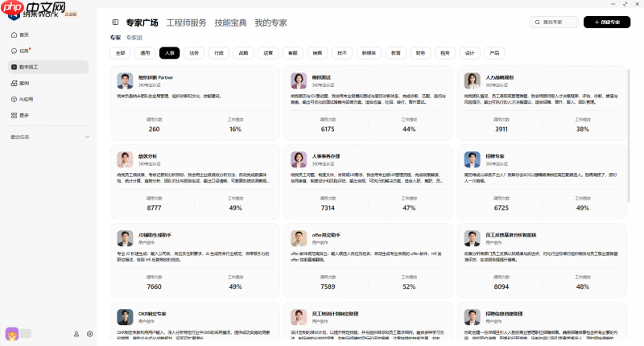644x346 pixels.
Task: Click the call count value 6725
Action: click(x=502, y=208)
